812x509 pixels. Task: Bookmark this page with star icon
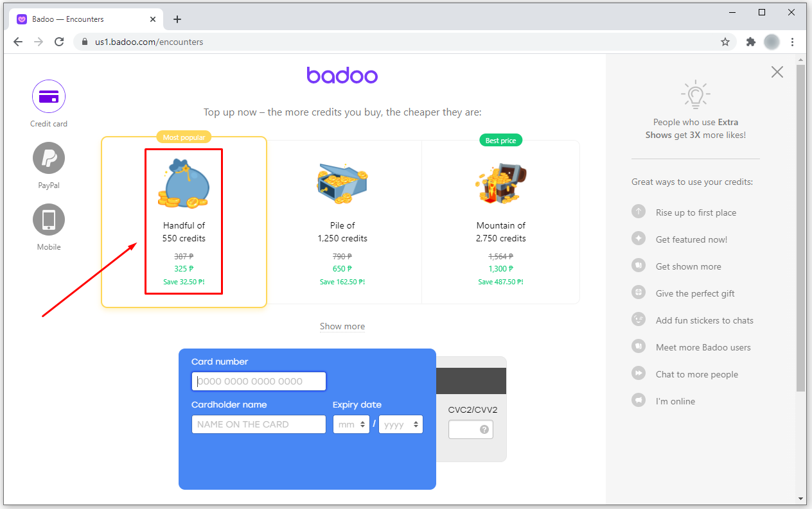coord(725,42)
